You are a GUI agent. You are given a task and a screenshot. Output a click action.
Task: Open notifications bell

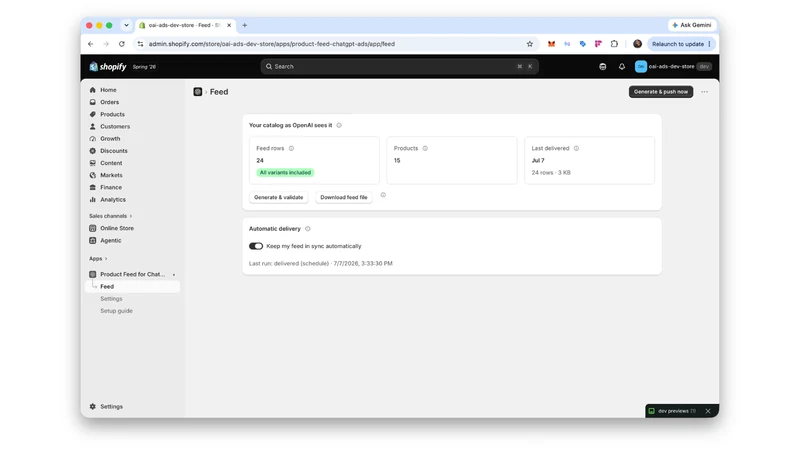coord(621,66)
